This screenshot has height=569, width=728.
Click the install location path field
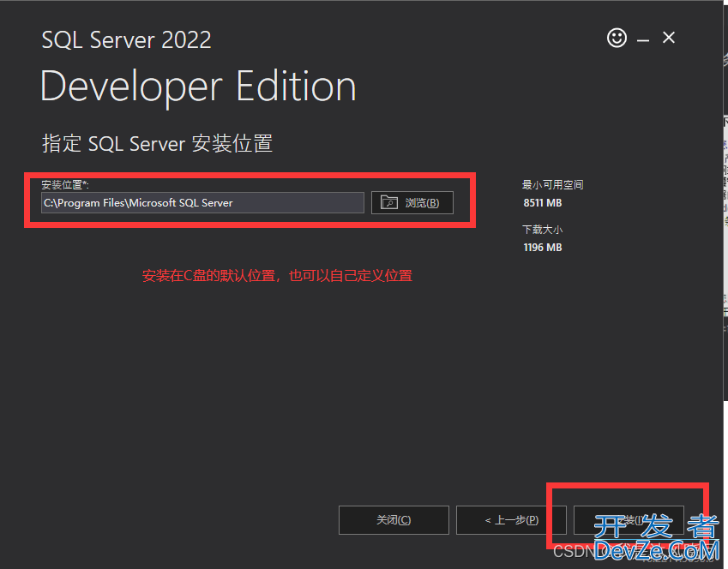tap(202, 203)
